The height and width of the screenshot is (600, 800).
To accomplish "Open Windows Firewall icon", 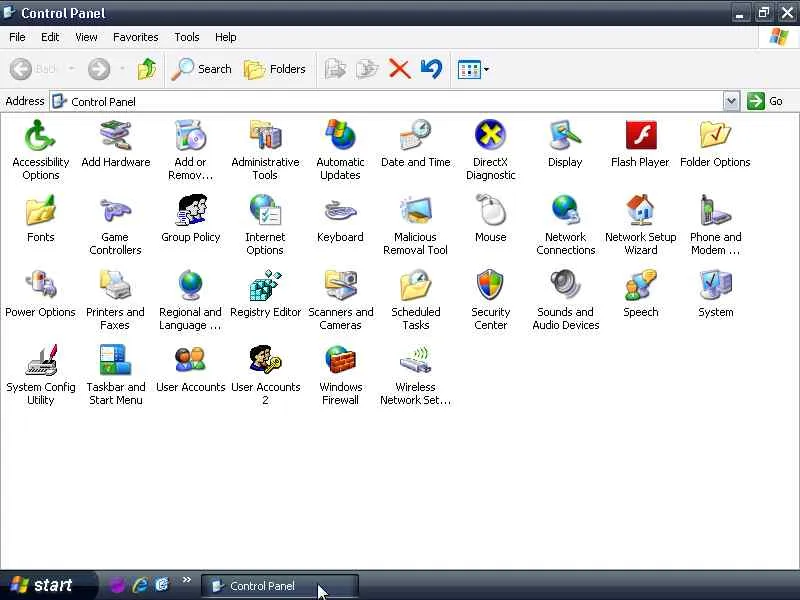I will (x=340, y=360).
